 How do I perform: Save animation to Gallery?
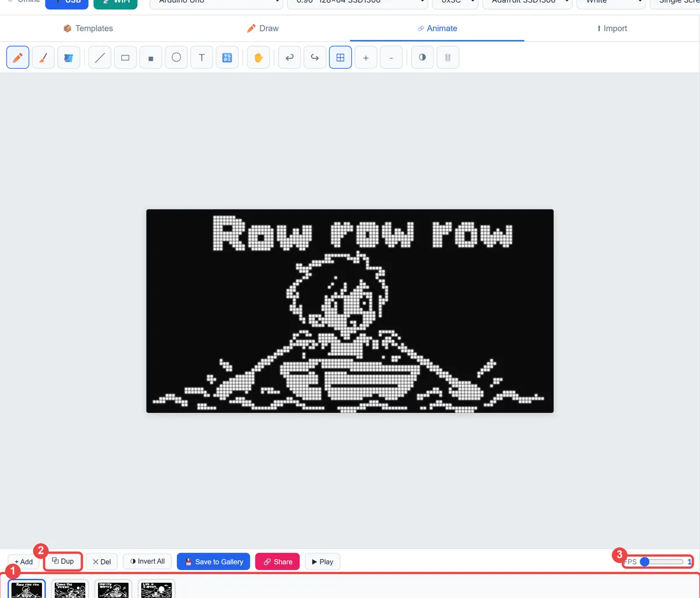[214, 561]
